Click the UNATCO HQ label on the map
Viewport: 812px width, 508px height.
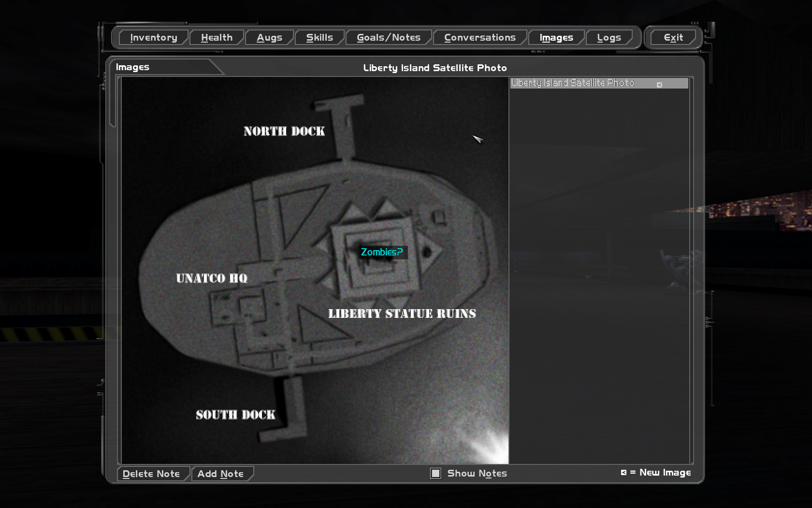[212, 278]
